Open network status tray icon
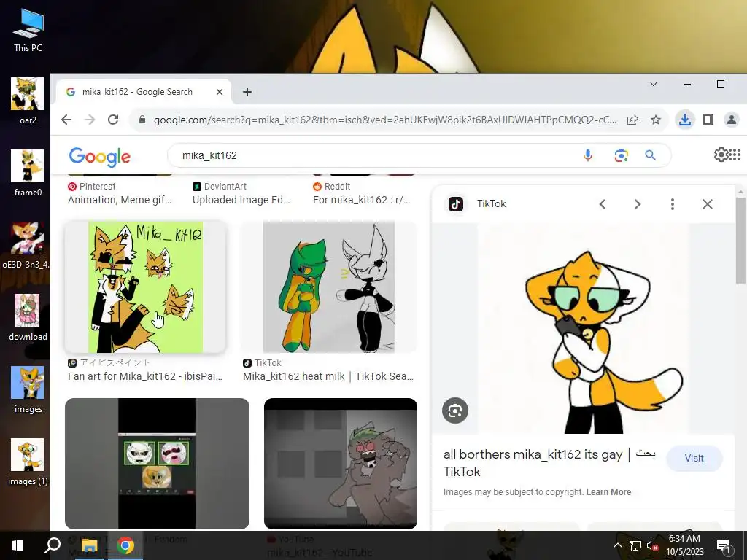The height and width of the screenshot is (560, 747). coord(635,545)
